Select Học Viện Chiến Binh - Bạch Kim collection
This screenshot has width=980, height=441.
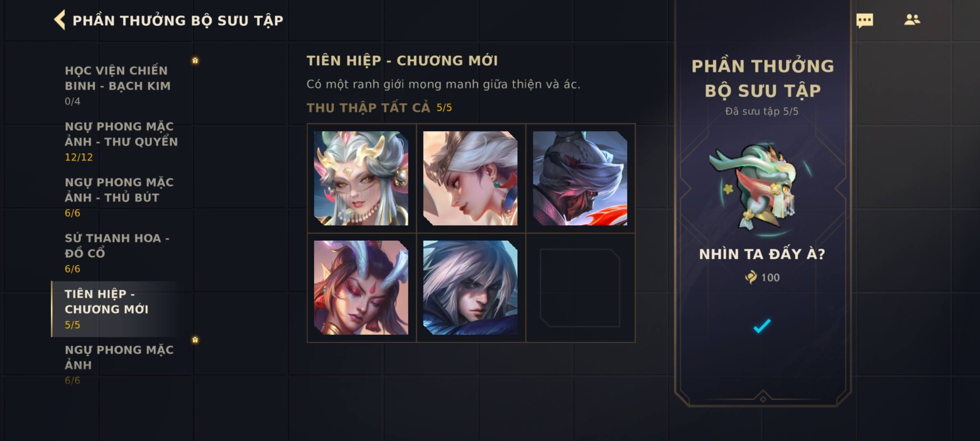[122, 85]
